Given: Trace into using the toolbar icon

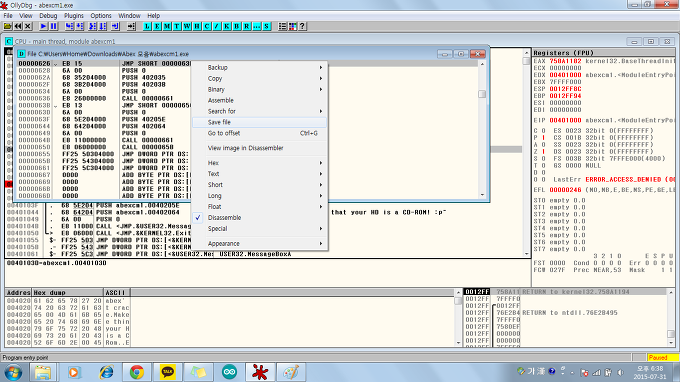Looking at the screenshot, I should tap(92, 26).
